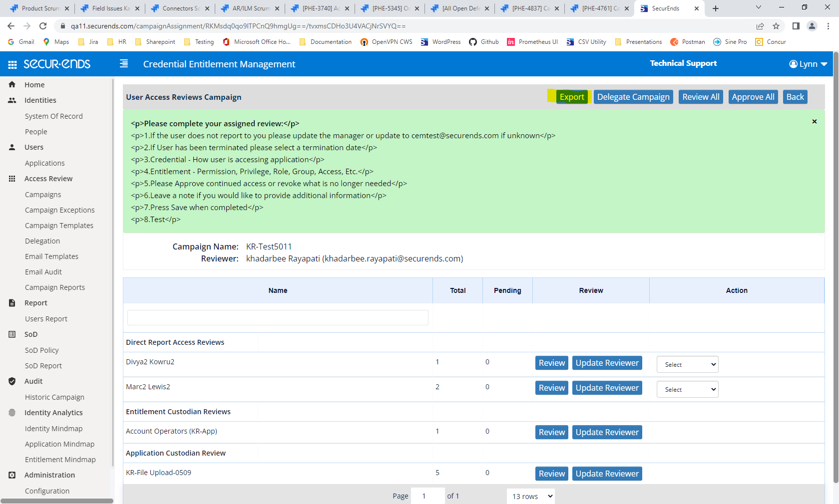Open the SecurEnds app launcher grid icon
Screen dimensions: 839x504
(11, 64)
